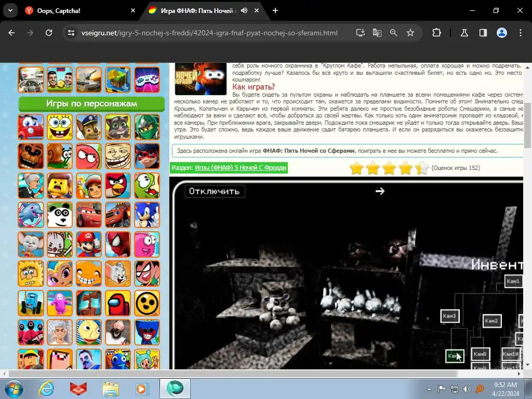532x399 pixels.
Task: Open the green Om Nom games icon
Action: click(x=147, y=185)
